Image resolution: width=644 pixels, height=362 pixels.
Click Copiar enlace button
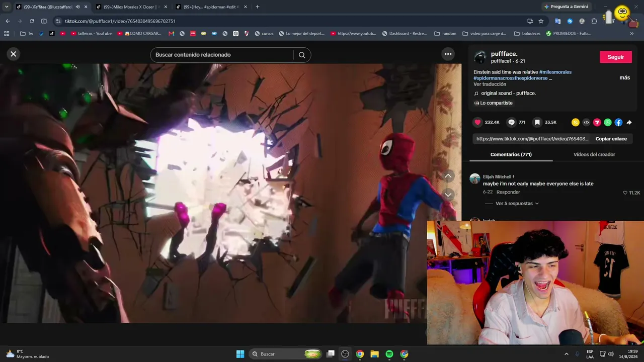611,139
